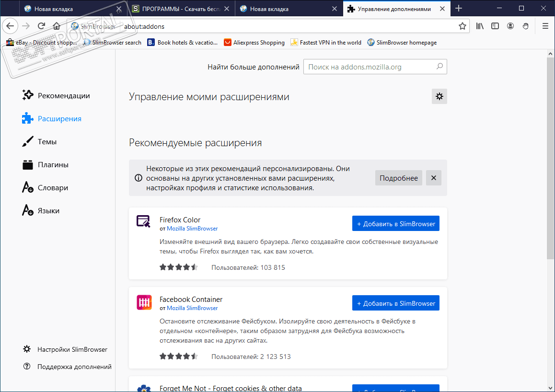Image resolution: width=555 pixels, height=392 pixels.
Task: Switch to the third tab Новая вкладка
Action: (289, 9)
